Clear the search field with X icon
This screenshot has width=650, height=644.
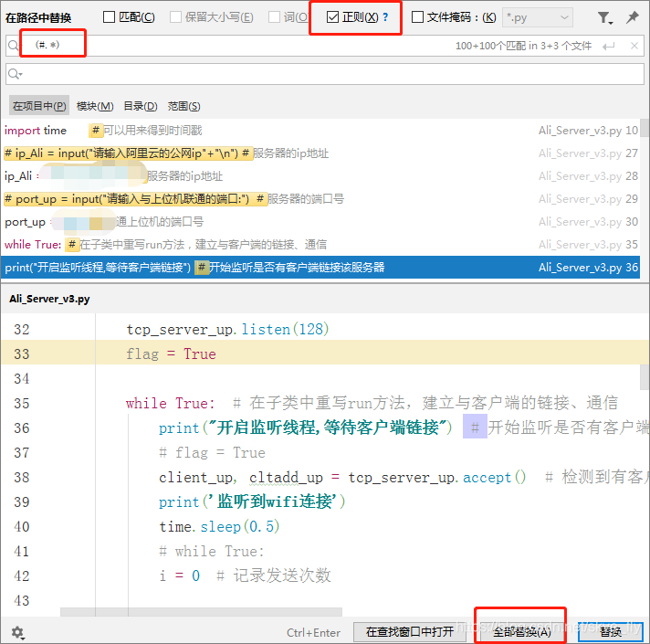click(x=634, y=46)
